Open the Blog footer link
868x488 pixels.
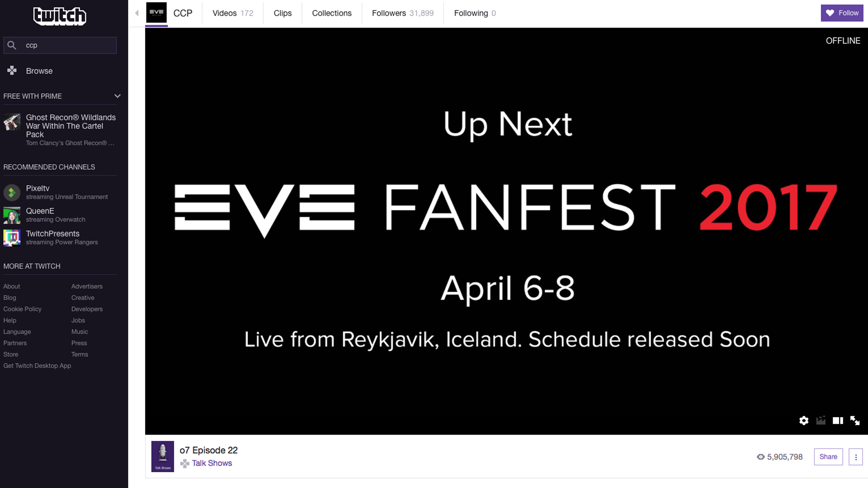tap(9, 298)
